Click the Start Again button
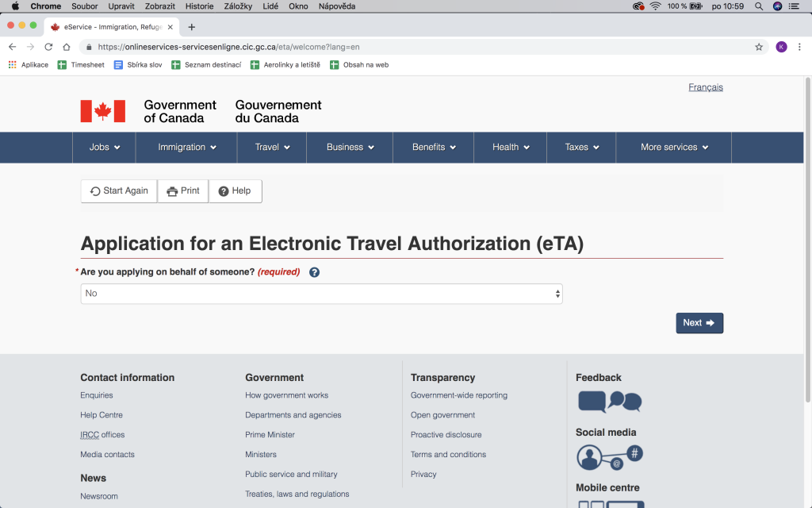812x508 pixels. coord(119,191)
